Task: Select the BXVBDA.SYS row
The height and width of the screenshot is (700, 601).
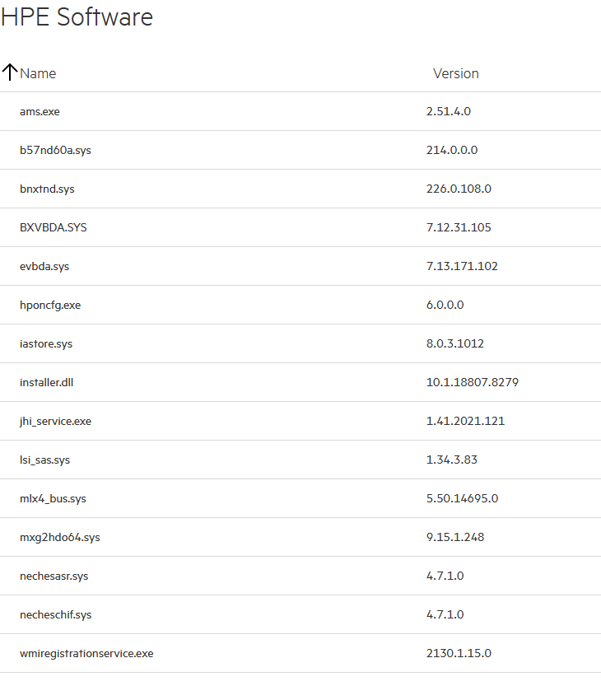Action: pos(53,227)
